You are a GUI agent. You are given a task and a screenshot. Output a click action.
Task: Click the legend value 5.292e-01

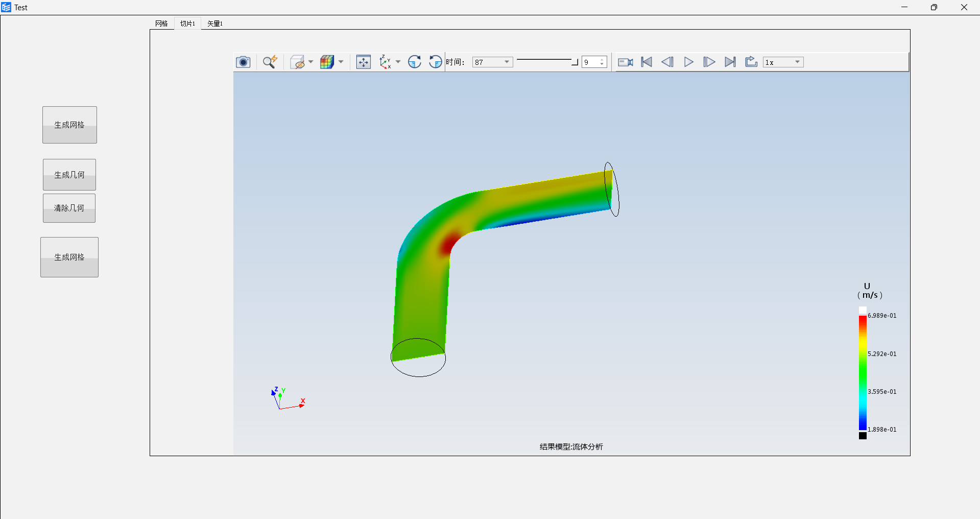point(882,353)
